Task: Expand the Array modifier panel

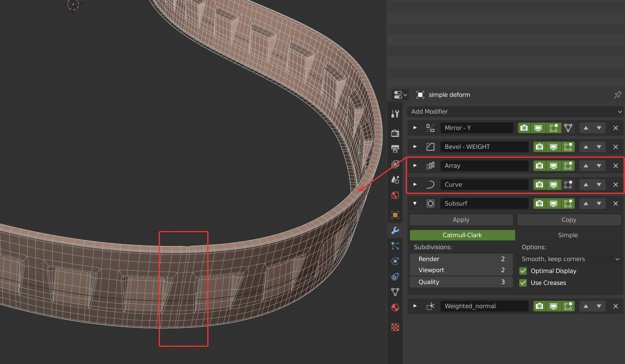Action: (415, 166)
